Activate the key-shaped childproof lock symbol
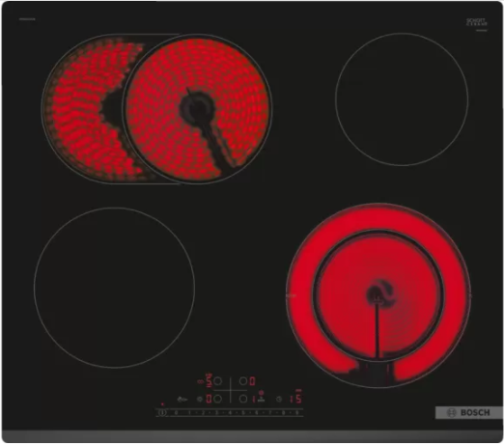 click(x=182, y=400)
